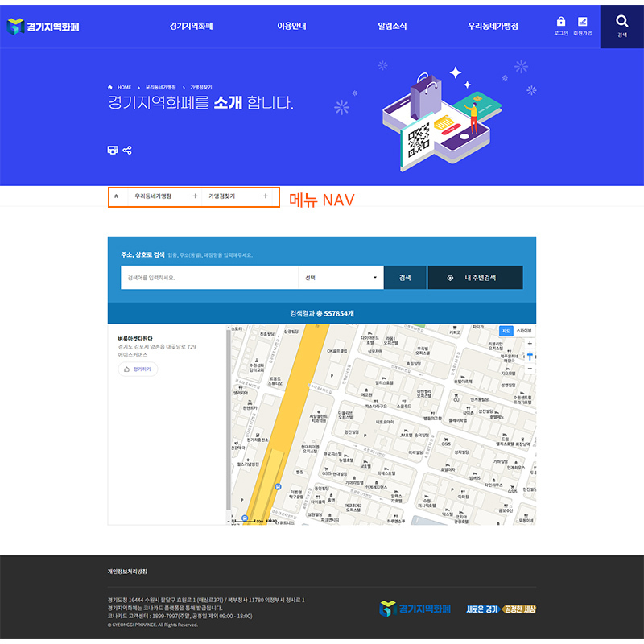Open the 선택 category dropdown
The image size is (644, 644).
[x=341, y=278]
